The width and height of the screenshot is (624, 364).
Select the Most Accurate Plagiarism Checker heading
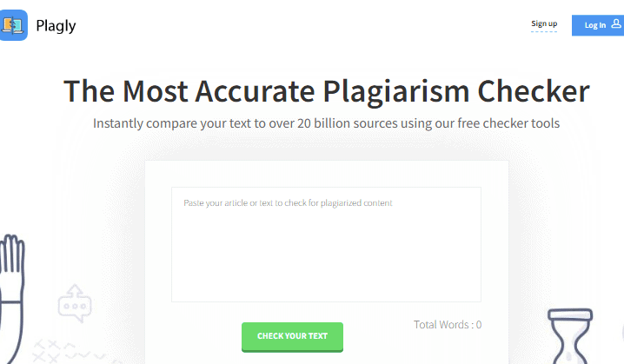coord(326,91)
